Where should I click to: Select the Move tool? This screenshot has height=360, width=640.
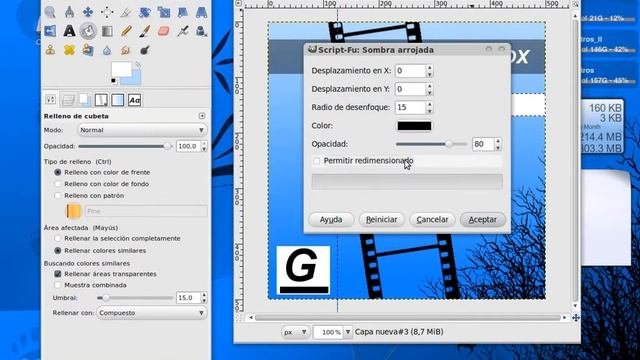[x=88, y=12]
